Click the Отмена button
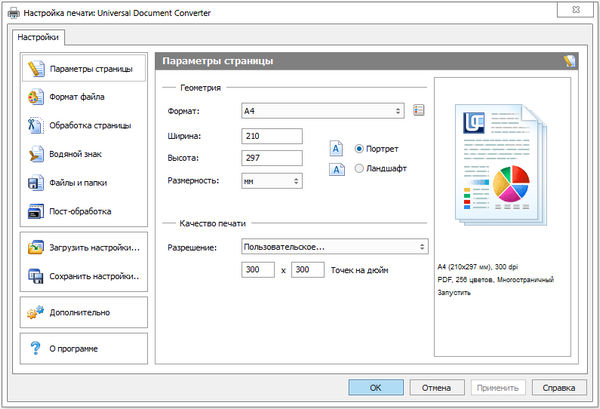Viewport: 600px width, 409px height. click(437, 387)
